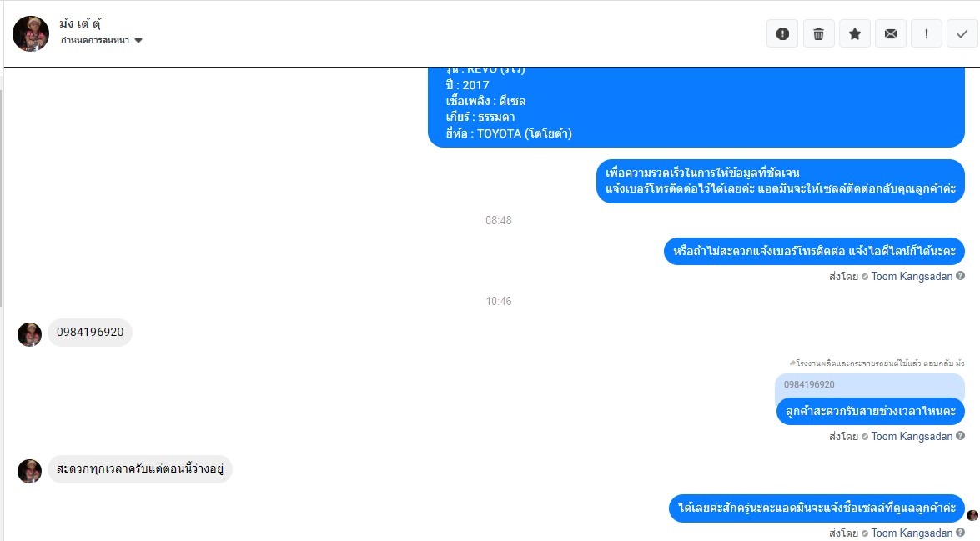Click the contact's profile picture in header
The height and width of the screenshot is (541, 980).
coord(31,33)
